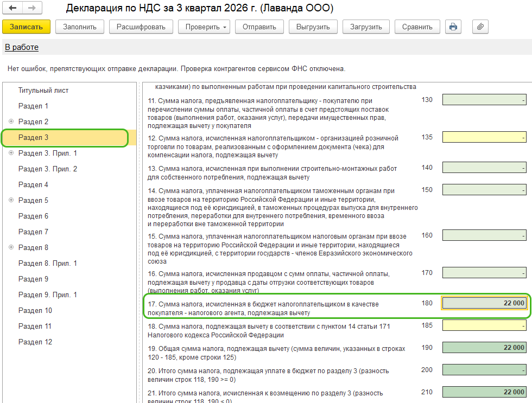
Task: Click text '17. Сумма налога, исчисленная в бюджет'
Action: coord(212,304)
